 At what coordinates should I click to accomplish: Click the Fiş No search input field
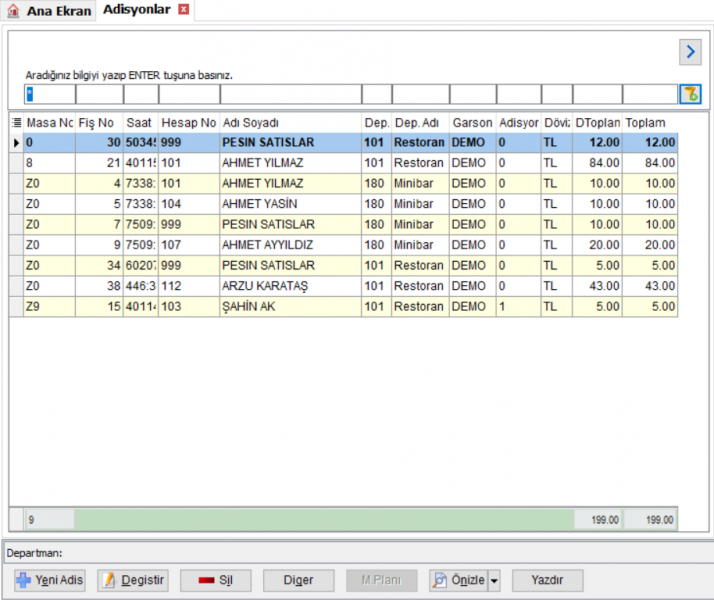[x=99, y=94]
